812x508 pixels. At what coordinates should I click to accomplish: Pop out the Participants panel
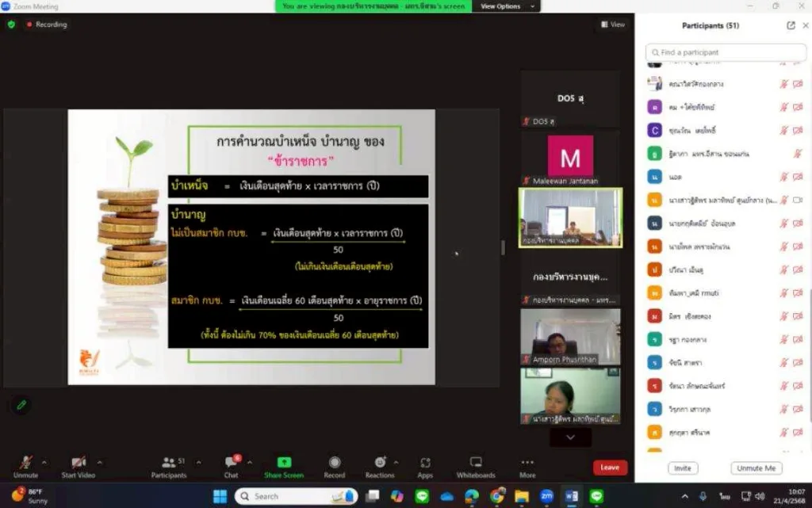coord(791,25)
